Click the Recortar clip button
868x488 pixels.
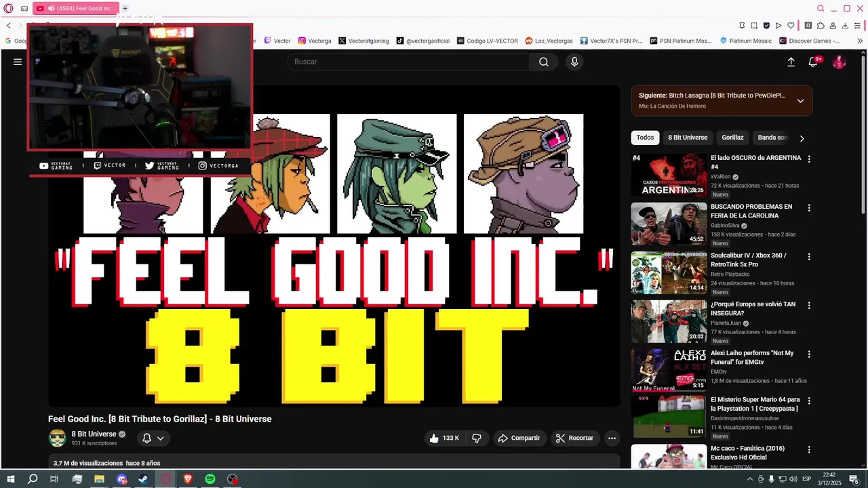click(x=574, y=438)
